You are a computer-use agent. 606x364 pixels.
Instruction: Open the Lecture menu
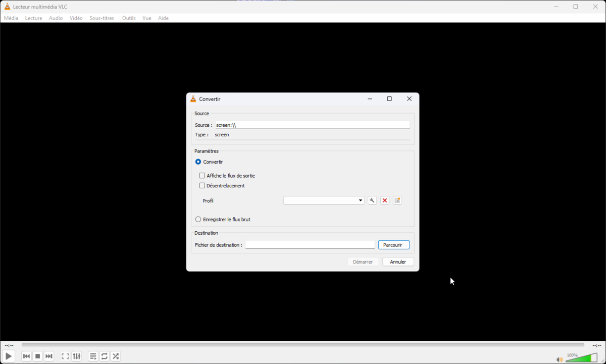(34, 18)
